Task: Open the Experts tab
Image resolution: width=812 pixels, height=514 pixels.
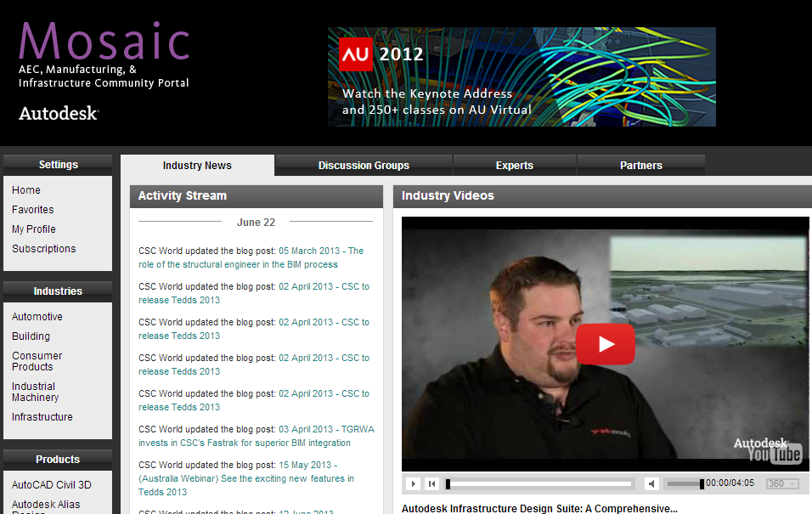Action: click(x=514, y=166)
